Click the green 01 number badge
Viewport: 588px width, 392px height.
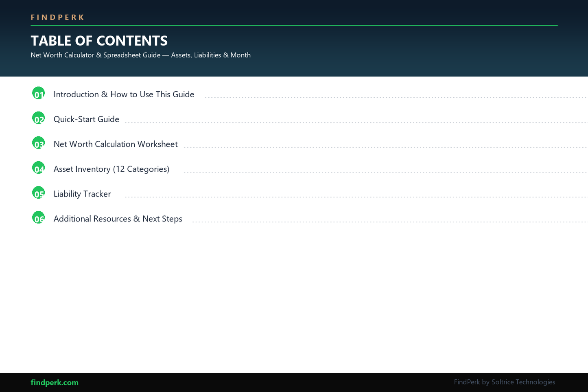pyautogui.click(x=38, y=93)
